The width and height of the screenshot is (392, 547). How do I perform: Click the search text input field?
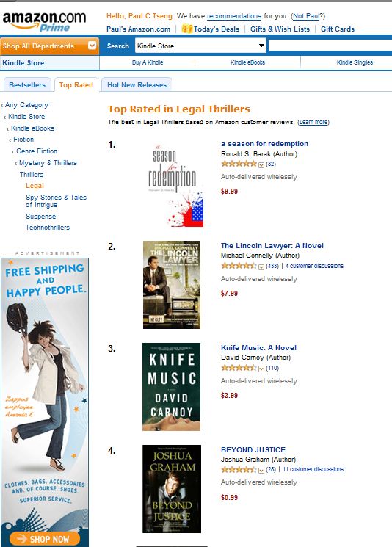(330, 46)
